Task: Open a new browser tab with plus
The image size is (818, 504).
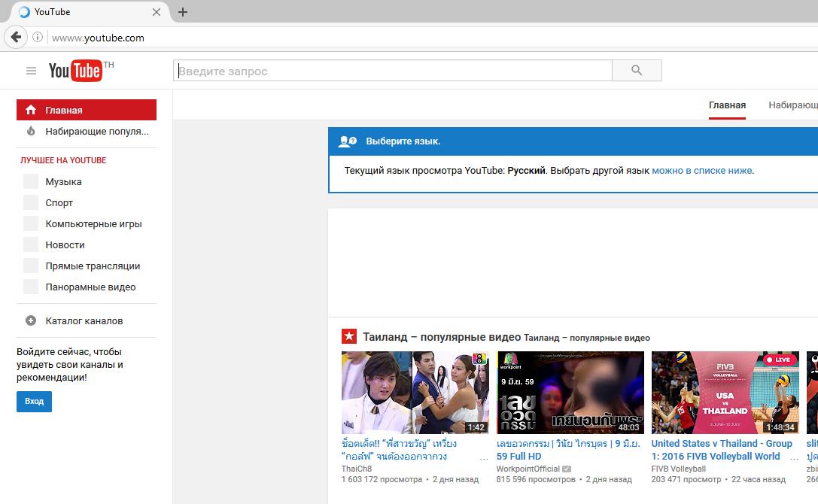Action: pyautogui.click(x=183, y=12)
